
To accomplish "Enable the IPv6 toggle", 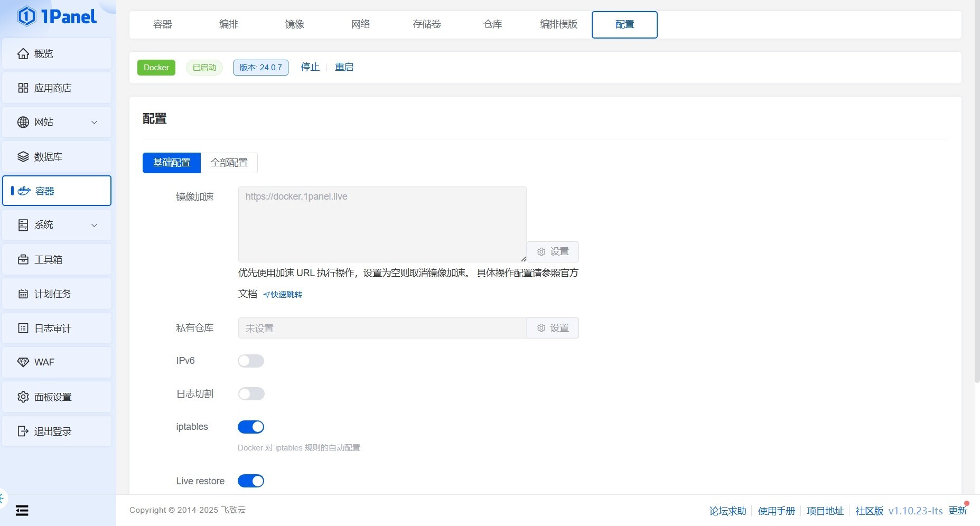I will click(x=251, y=361).
